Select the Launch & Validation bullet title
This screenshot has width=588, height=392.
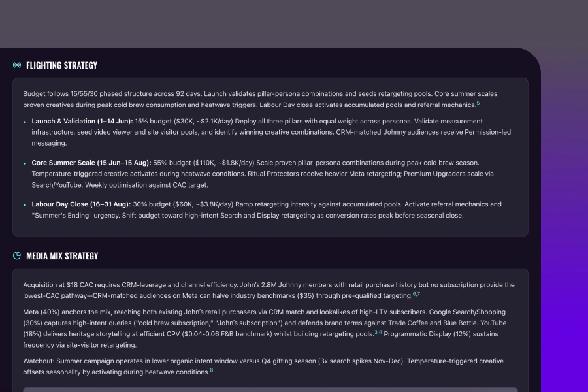tap(82, 122)
